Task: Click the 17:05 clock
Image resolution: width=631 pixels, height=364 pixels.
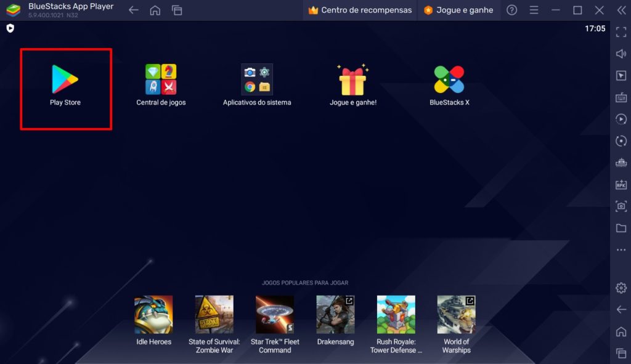Action: [x=595, y=28]
